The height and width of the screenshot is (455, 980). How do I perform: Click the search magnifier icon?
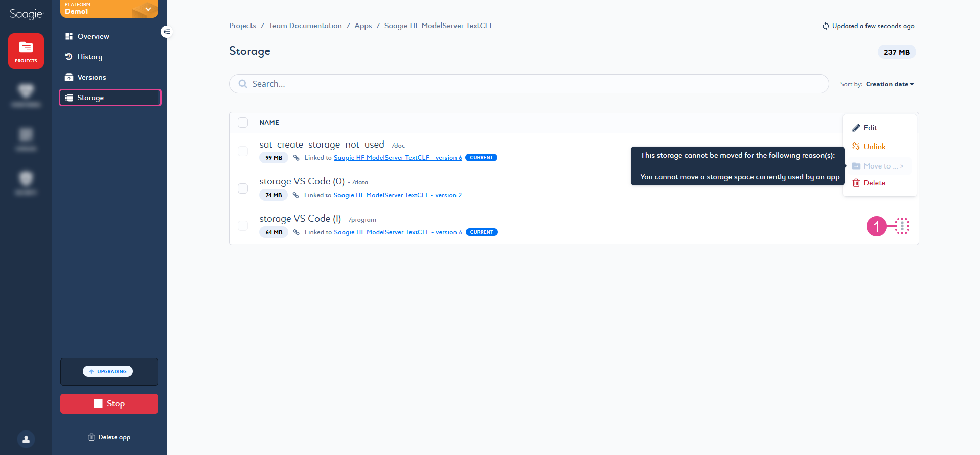[243, 84]
